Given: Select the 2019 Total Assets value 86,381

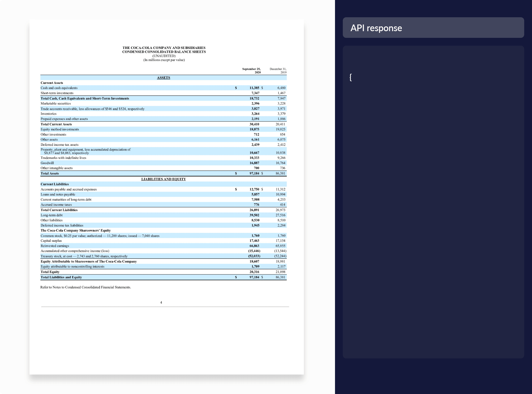Looking at the screenshot, I should (280, 173).
